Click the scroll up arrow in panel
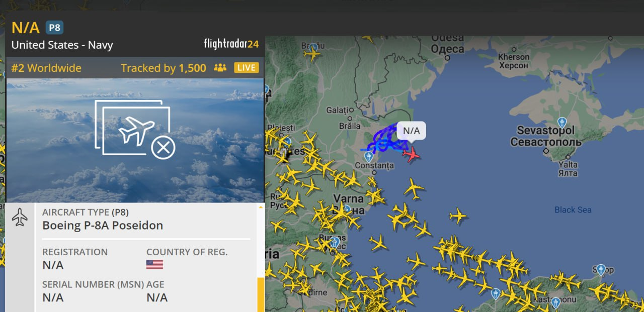Image resolution: width=644 pixels, height=312 pixels. pos(261,207)
